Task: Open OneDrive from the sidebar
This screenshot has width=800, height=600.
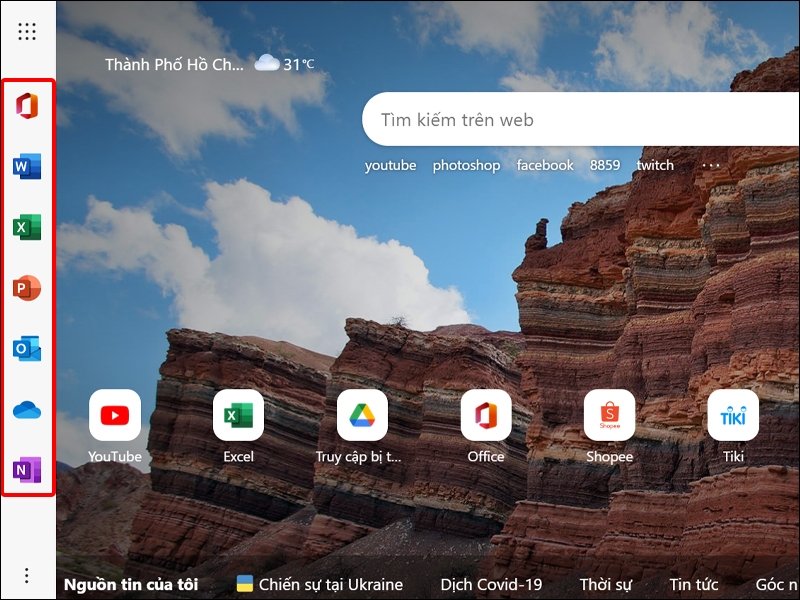Action: [x=27, y=407]
